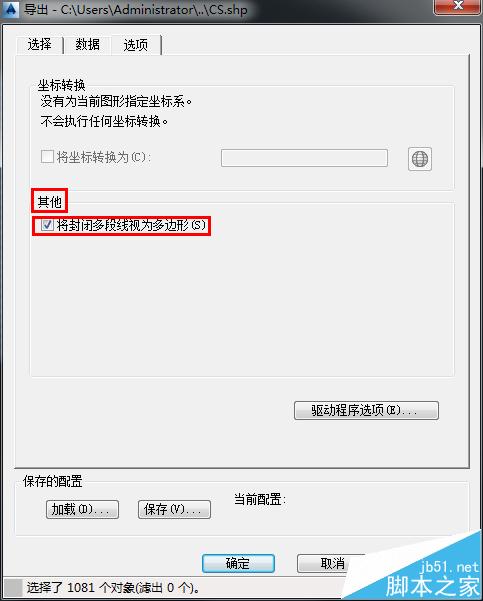Click the gray square in status bar
The width and height of the screenshot is (483, 601).
point(12,587)
